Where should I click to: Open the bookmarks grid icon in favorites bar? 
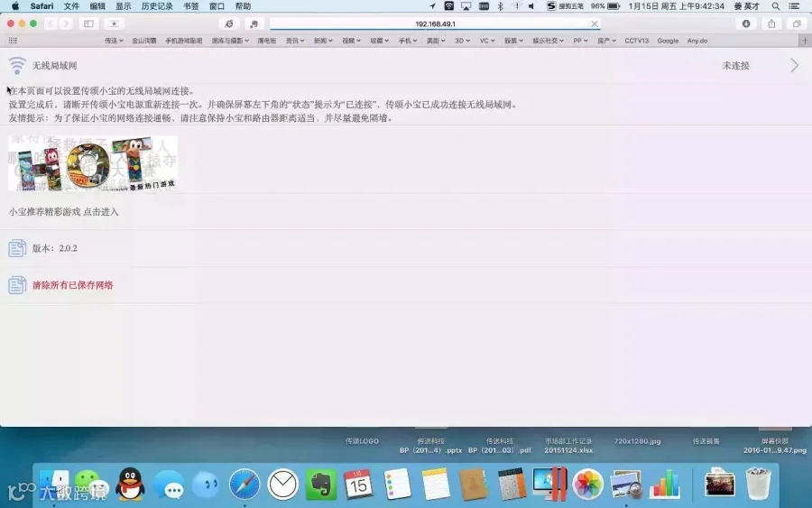[13, 41]
